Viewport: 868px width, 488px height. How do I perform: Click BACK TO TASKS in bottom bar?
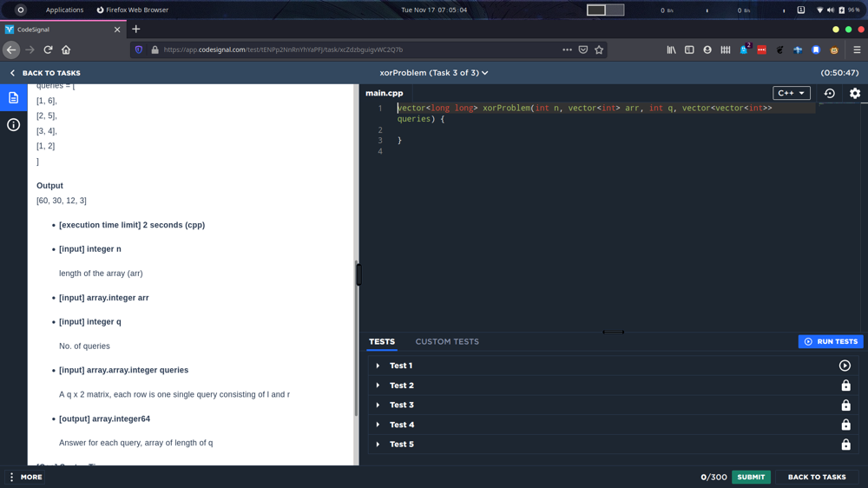817,477
